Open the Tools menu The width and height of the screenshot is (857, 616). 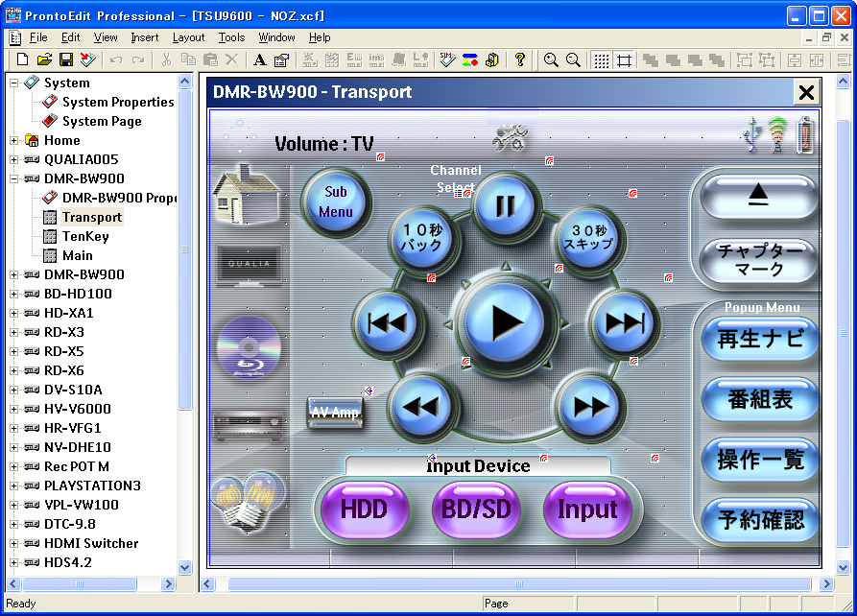pyautogui.click(x=231, y=37)
